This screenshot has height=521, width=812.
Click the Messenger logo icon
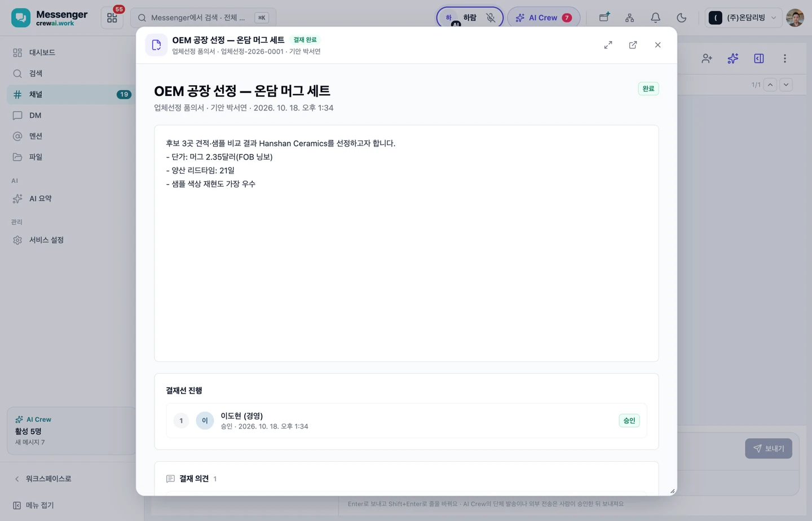coord(21,17)
